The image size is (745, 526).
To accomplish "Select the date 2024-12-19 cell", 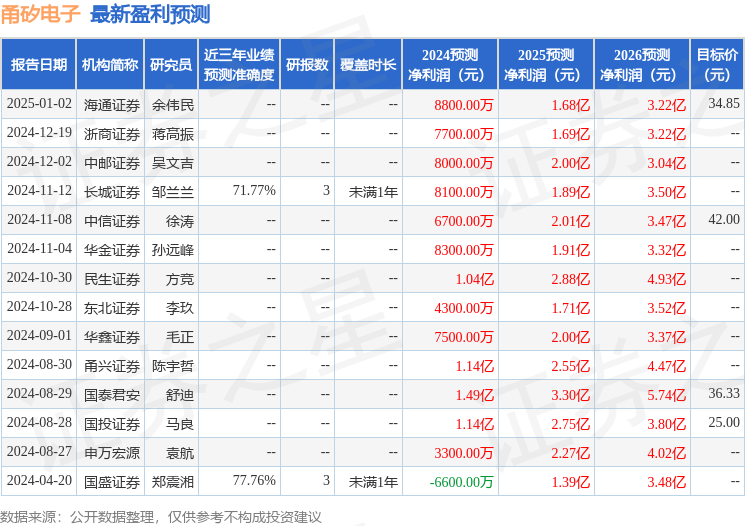I will click(x=39, y=133).
